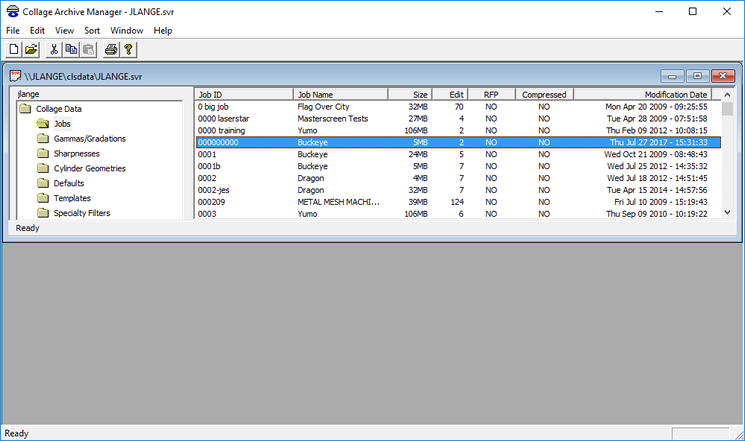Click the Cut scissors toolbar icon

[x=54, y=49]
